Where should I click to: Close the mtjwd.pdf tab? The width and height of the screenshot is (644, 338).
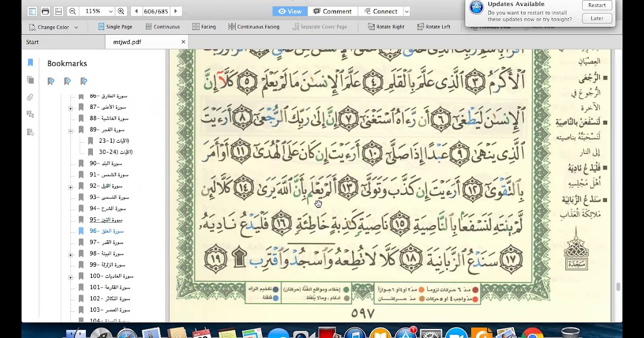(x=183, y=42)
